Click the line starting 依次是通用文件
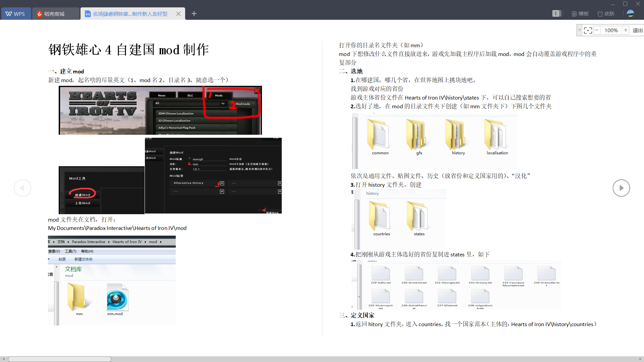 click(x=440, y=176)
